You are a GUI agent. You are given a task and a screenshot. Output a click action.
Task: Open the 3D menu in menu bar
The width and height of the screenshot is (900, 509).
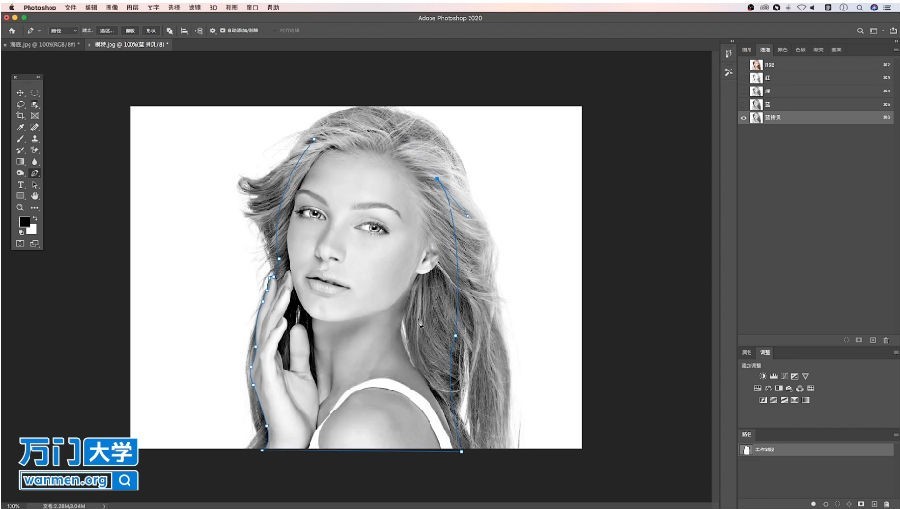tap(214, 7)
